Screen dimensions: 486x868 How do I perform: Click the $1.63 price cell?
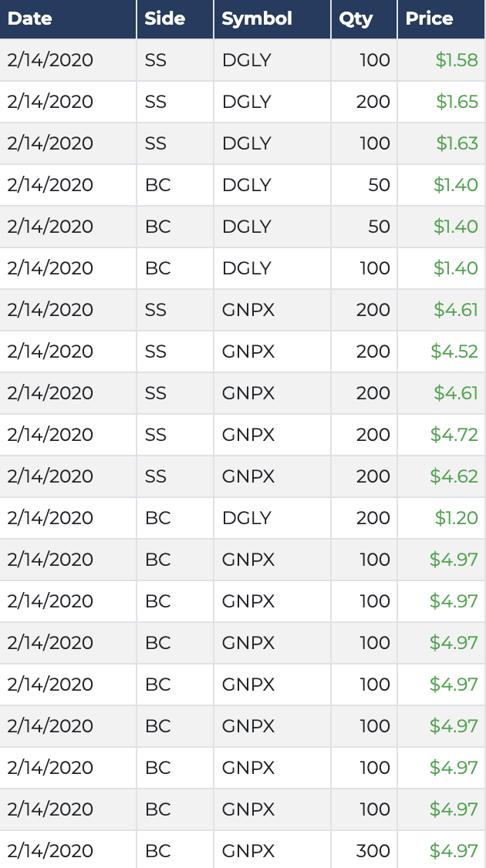tap(457, 143)
